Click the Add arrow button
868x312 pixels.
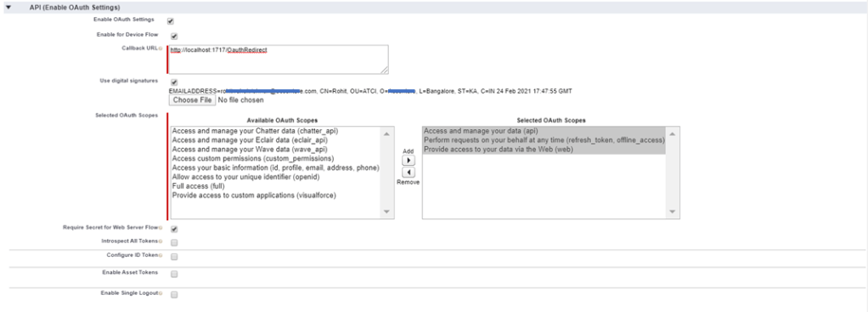tap(408, 160)
